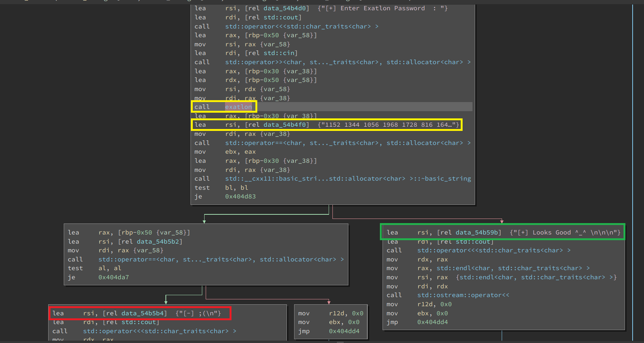Click the 0x404dd4 jmp destination
This screenshot has width=644, height=343.
point(432,322)
